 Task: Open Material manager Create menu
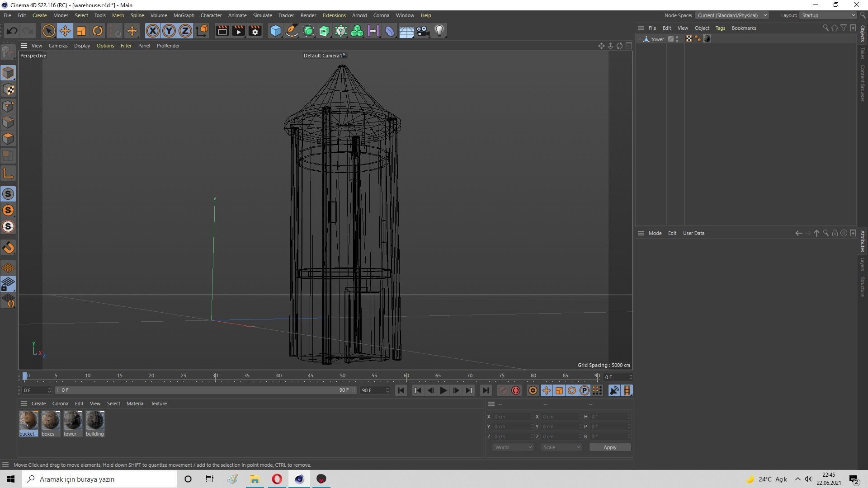pos(38,404)
